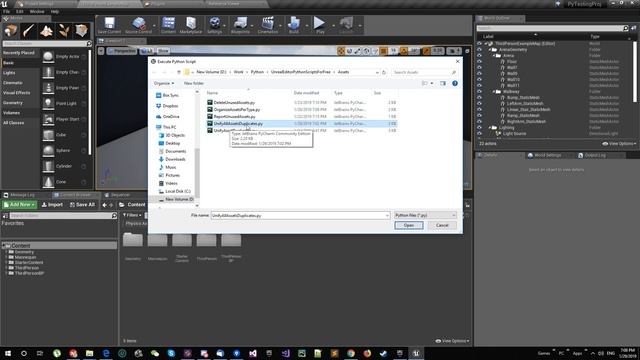The height and width of the screenshot is (360, 640).
Task: Select the Paint mode brush icon
Action: pos(28,31)
